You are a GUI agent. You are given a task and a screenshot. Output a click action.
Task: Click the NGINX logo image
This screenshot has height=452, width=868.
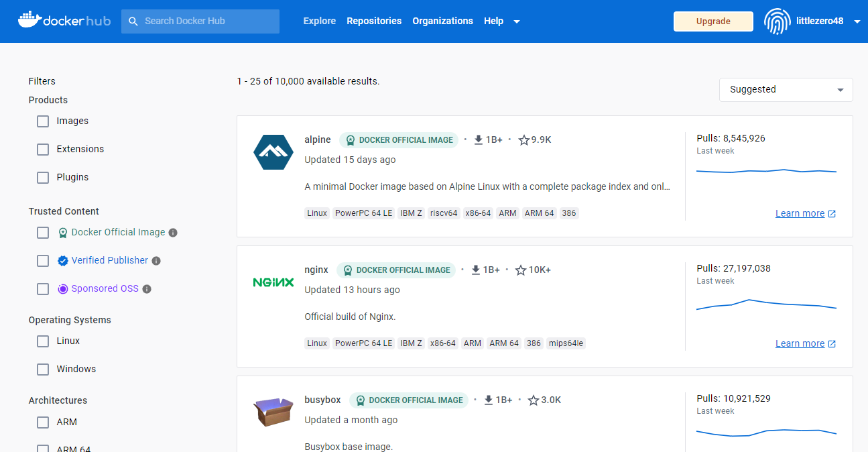(273, 282)
